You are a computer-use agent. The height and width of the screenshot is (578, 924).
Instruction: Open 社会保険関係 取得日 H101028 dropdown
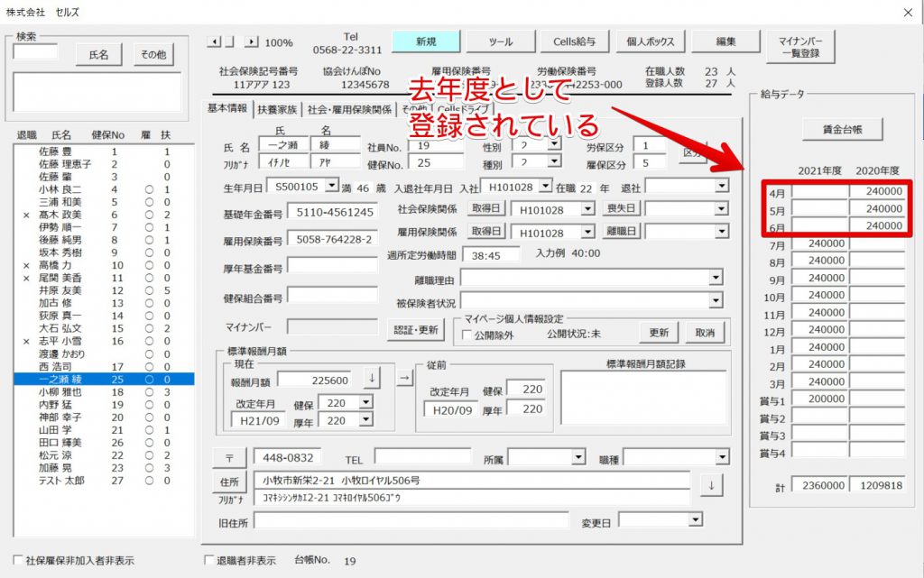coord(587,209)
